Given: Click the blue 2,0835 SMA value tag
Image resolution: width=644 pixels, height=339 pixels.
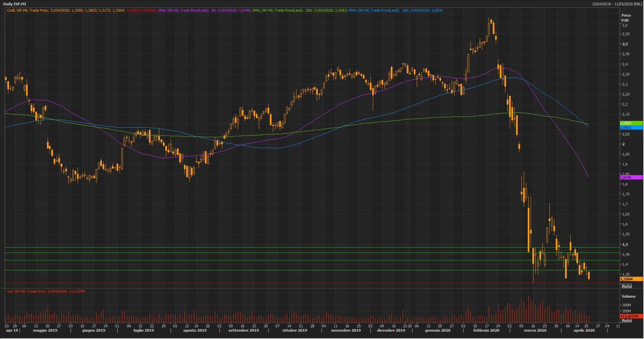Looking at the screenshot, I should tap(631, 128).
